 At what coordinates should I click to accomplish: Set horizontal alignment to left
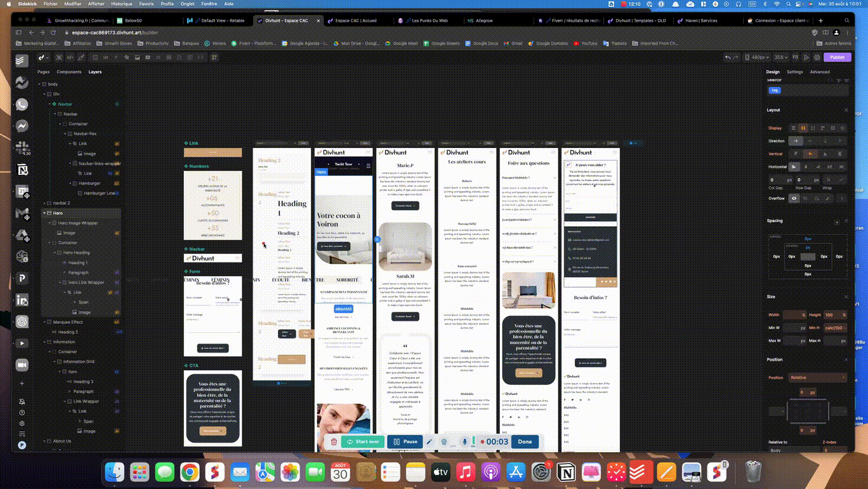pyautogui.click(x=794, y=166)
